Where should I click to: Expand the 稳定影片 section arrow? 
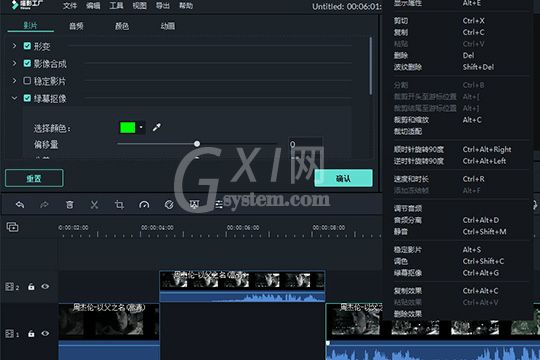(x=14, y=81)
